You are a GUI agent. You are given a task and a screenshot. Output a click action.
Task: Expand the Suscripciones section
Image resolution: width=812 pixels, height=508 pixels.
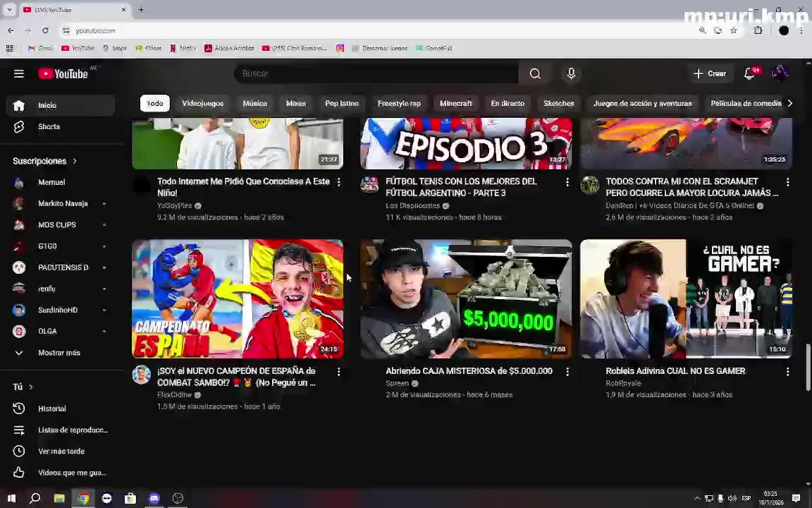[45, 161]
